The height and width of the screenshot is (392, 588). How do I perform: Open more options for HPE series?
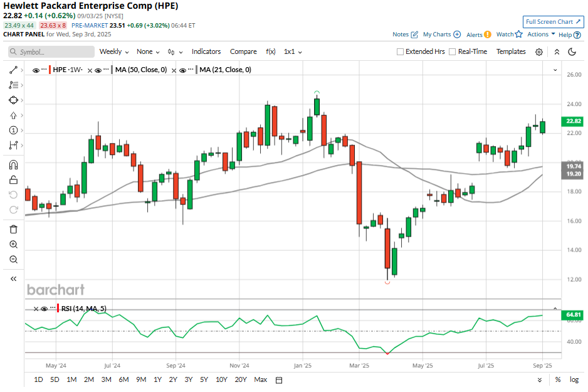pos(45,70)
